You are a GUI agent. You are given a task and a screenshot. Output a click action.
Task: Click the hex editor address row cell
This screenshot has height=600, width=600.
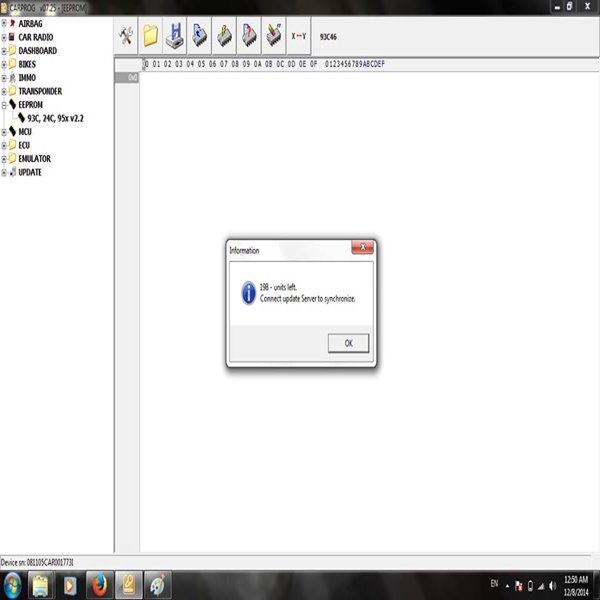coord(127,78)
